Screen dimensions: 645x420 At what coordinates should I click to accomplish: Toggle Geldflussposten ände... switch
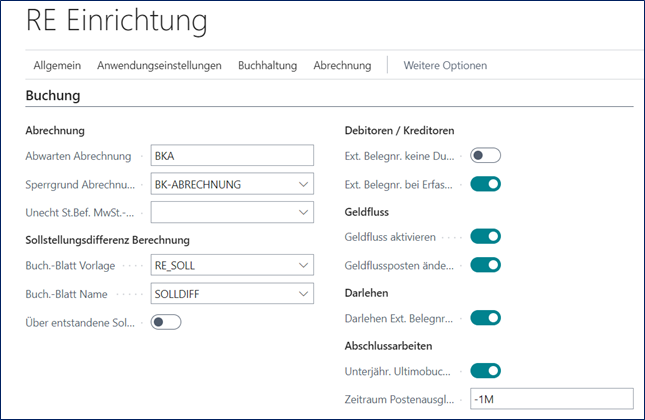point(485,265)
